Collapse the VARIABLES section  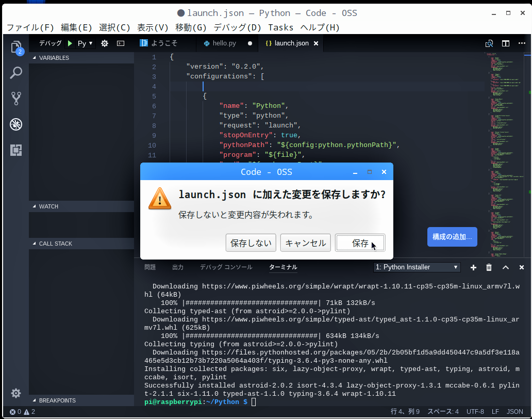[81, 58]
